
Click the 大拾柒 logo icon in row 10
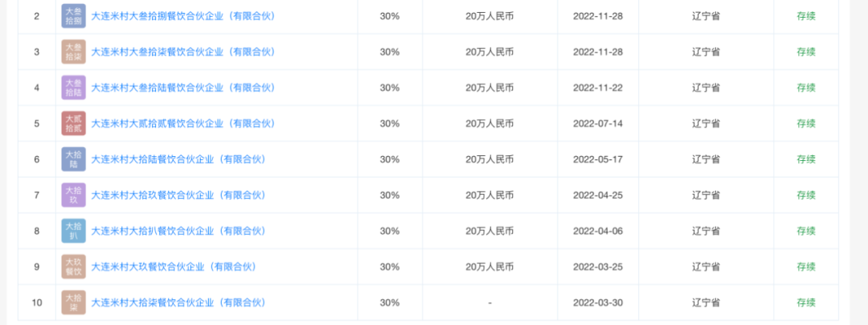pyautogui.click(x=74, y=302)
